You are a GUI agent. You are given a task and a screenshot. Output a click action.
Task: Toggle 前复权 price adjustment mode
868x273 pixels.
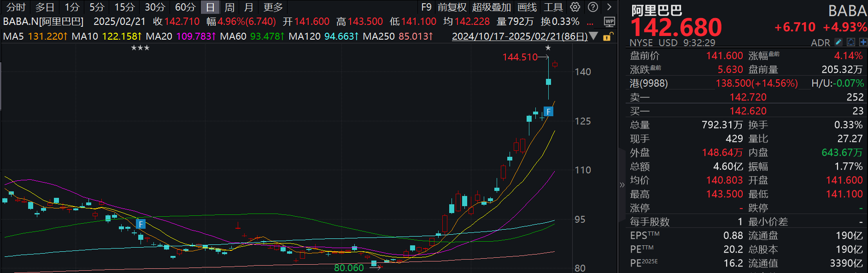point(452,7)
